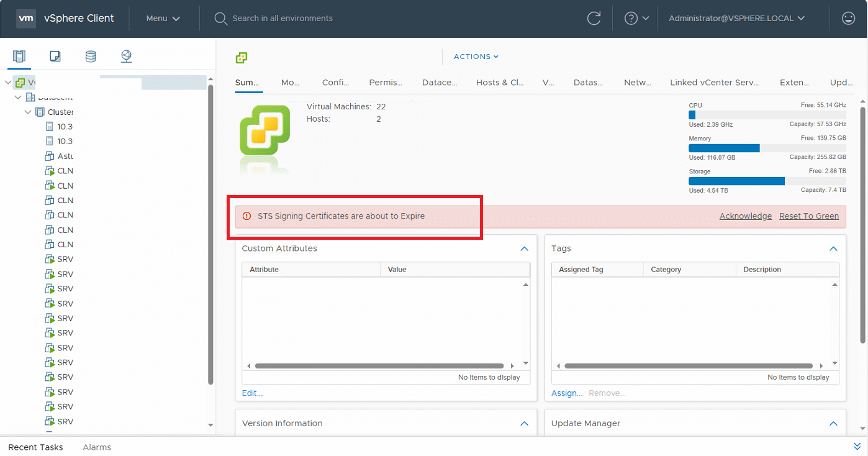Click the large vCenter Server summary image
868x456 pixels.
click(265, 130)
